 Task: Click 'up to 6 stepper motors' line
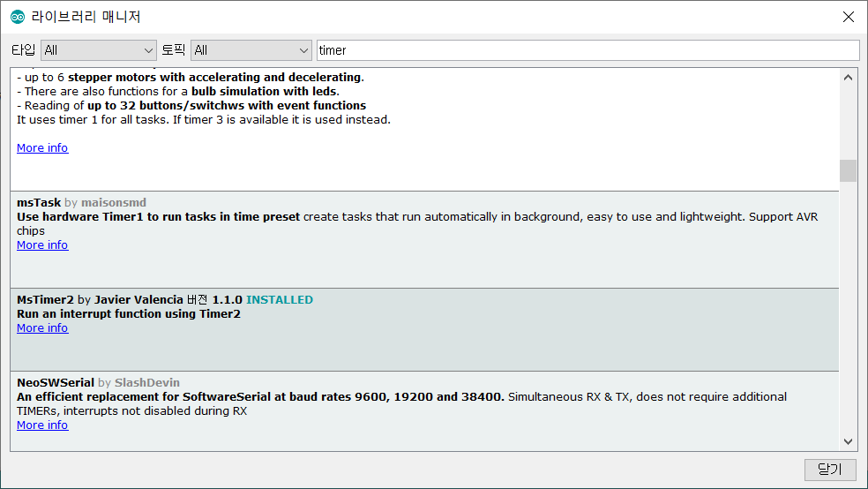click(x=191, y=78)
